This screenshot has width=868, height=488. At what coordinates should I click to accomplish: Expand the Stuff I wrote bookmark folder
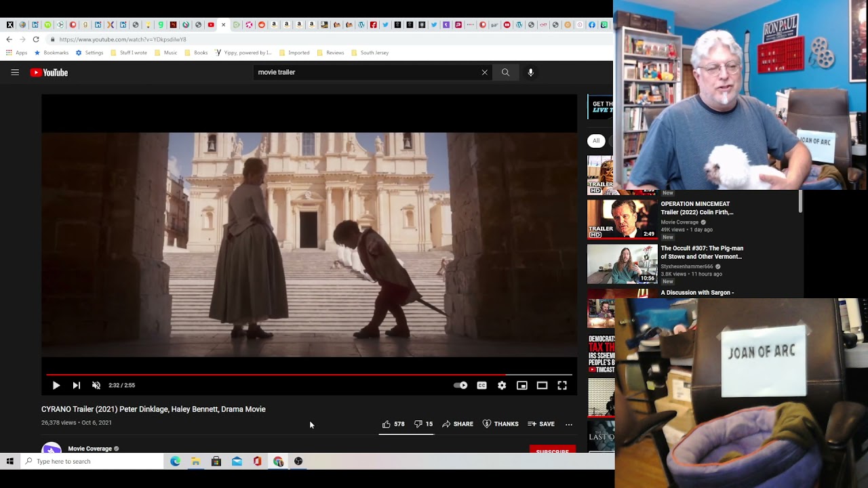pyautogui.click(x=128, y=53)
